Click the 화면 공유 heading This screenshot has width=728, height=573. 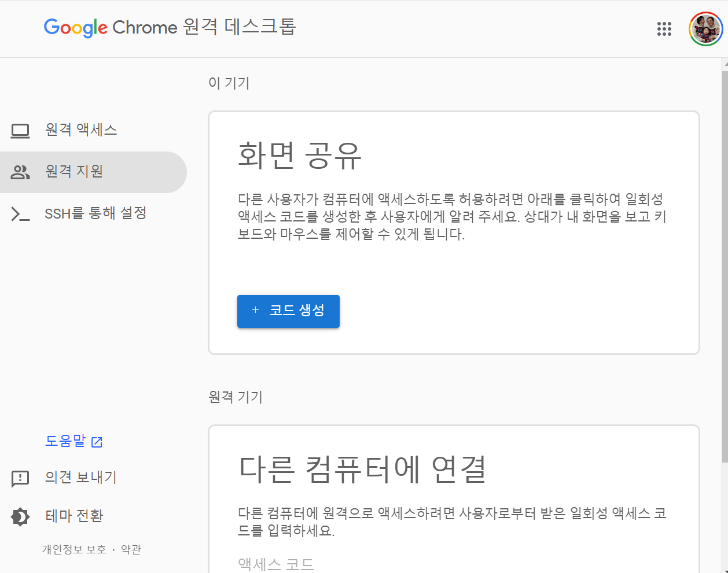(x=300, y=156)
